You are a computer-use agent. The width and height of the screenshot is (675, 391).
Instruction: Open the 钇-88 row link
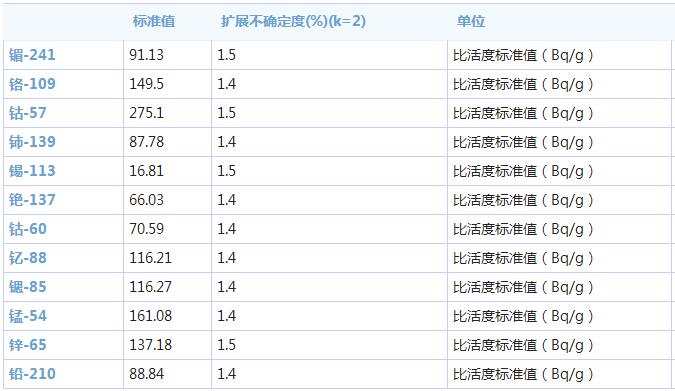click(28, 258)
